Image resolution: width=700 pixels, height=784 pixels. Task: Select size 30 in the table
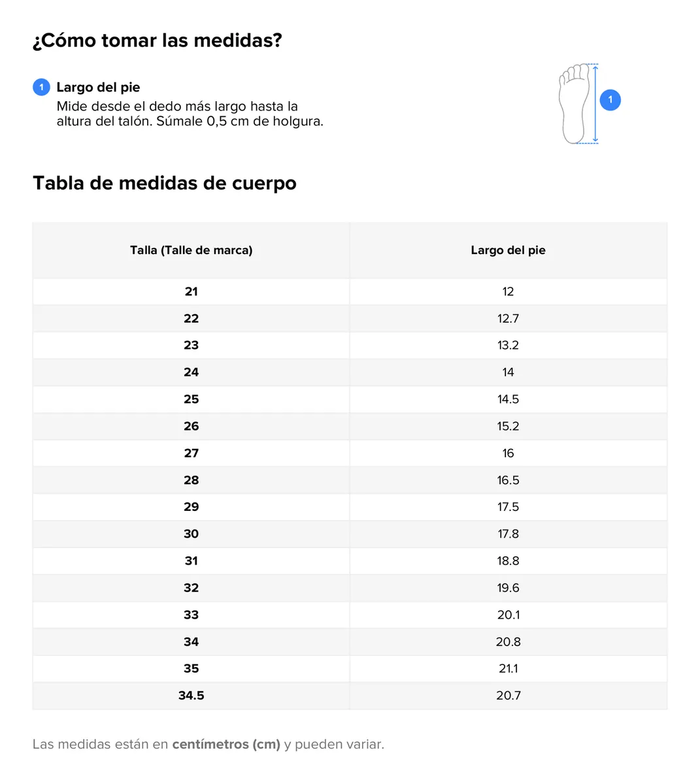[192, 534]
